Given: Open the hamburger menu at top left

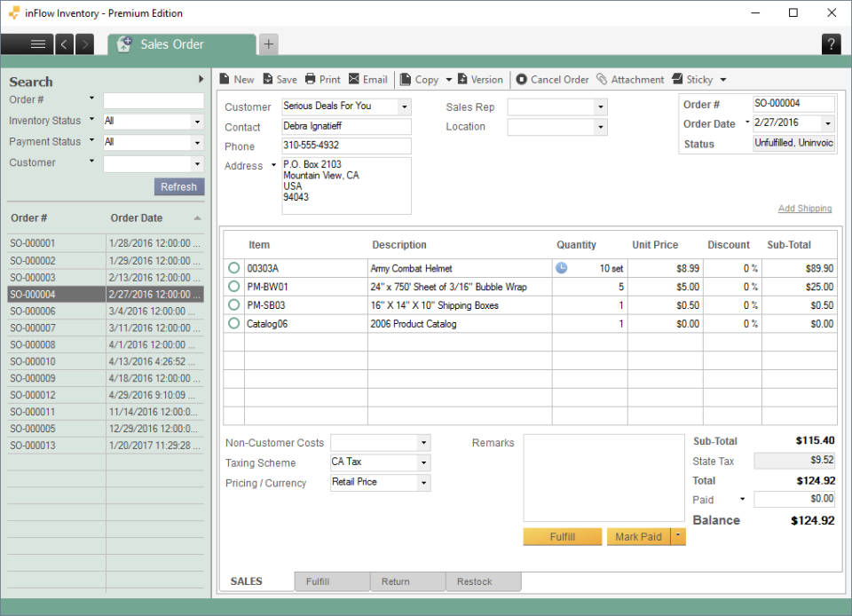Looking at the screenshot, I should pos(36,44).
